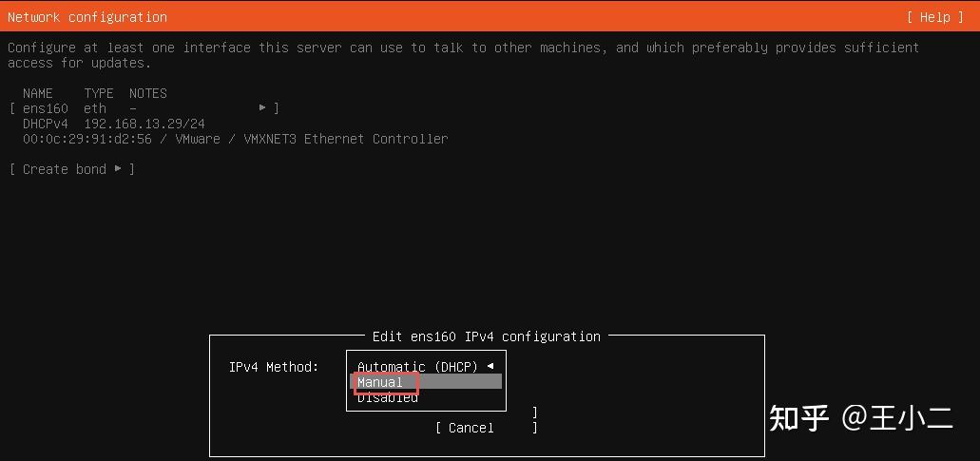Click the eth type value for ens160
The width and height of the screenshot is (980, 461).
[x=95, y=108]
